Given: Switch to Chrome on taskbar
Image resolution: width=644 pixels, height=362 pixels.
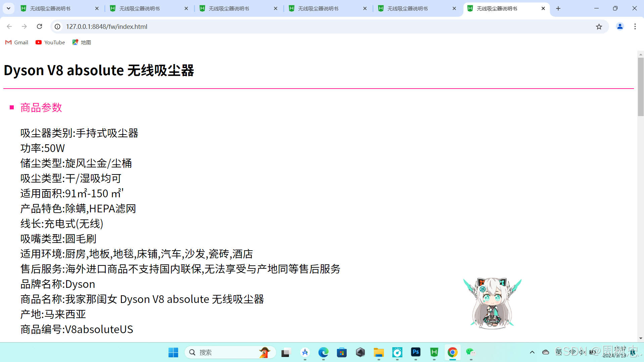Looking at the screenshot, I should coord(453,352).
